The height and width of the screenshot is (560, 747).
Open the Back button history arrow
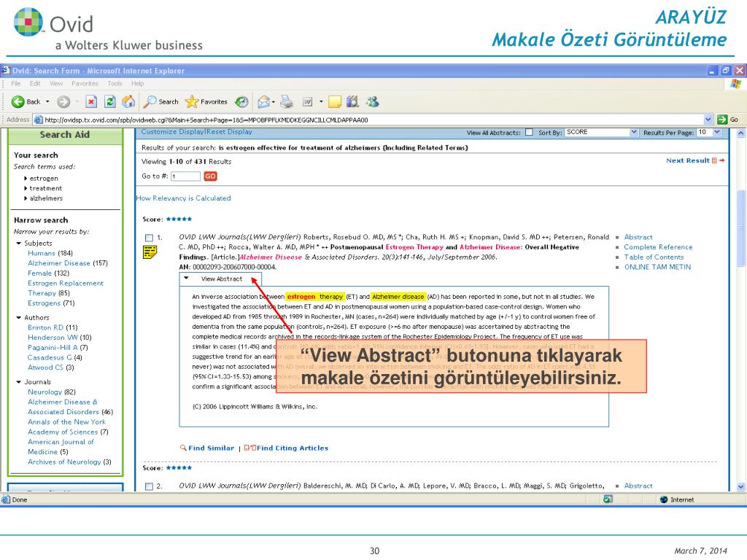47,101
